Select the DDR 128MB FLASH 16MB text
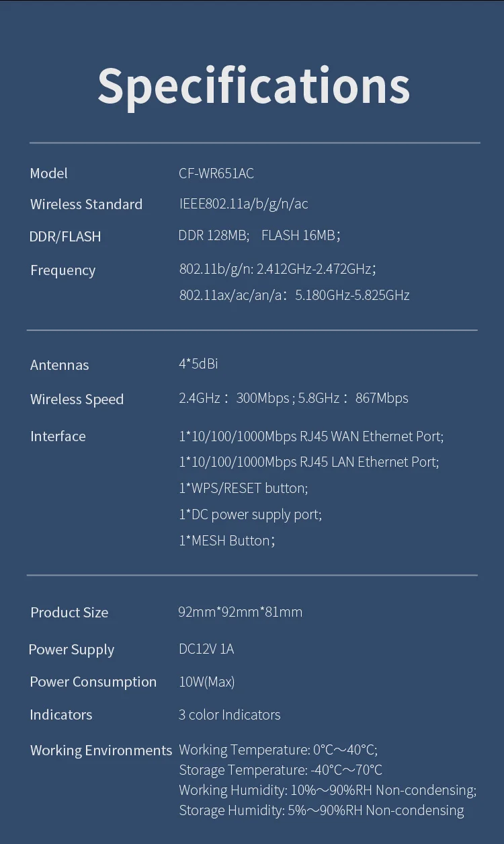This screenshot has width=504, height=844. tap(259, 235)
